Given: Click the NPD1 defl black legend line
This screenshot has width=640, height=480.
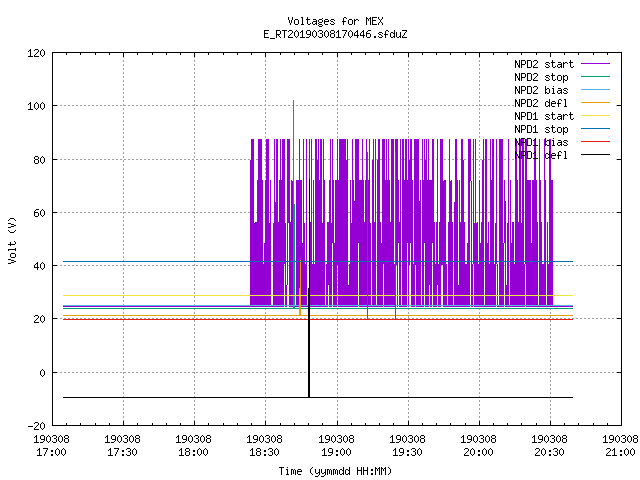Looking at the screenshot, I should (596, 155).
